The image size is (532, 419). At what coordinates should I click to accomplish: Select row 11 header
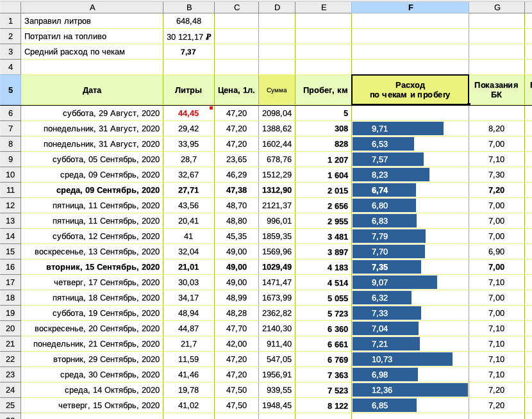tap(10, 190)
